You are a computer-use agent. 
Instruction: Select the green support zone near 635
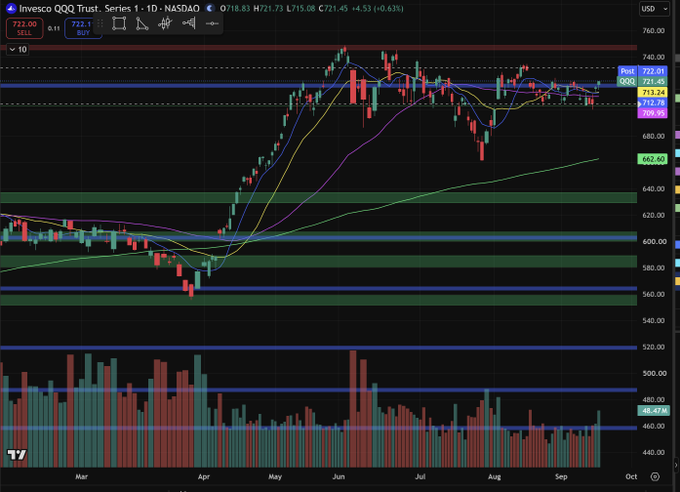pyautogui.click(x=318, y=197)
